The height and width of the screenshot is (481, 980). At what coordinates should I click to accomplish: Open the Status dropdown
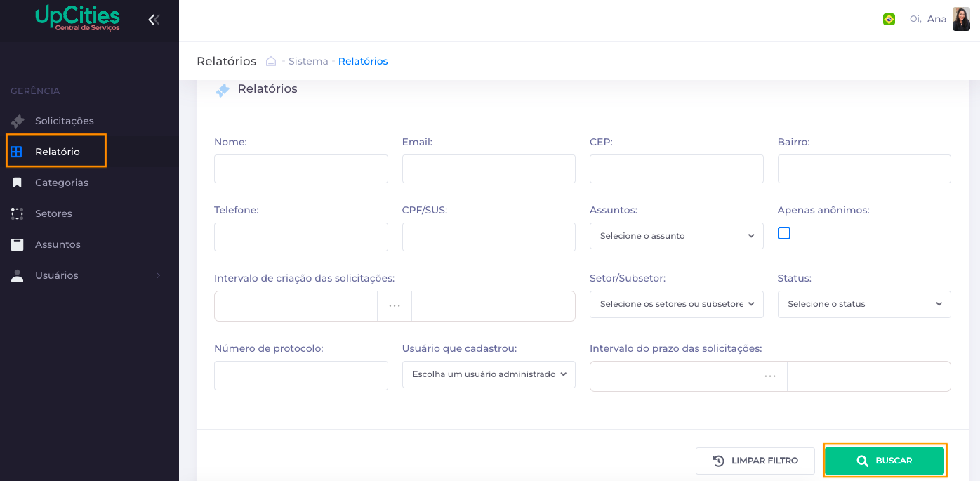[864, 304]
